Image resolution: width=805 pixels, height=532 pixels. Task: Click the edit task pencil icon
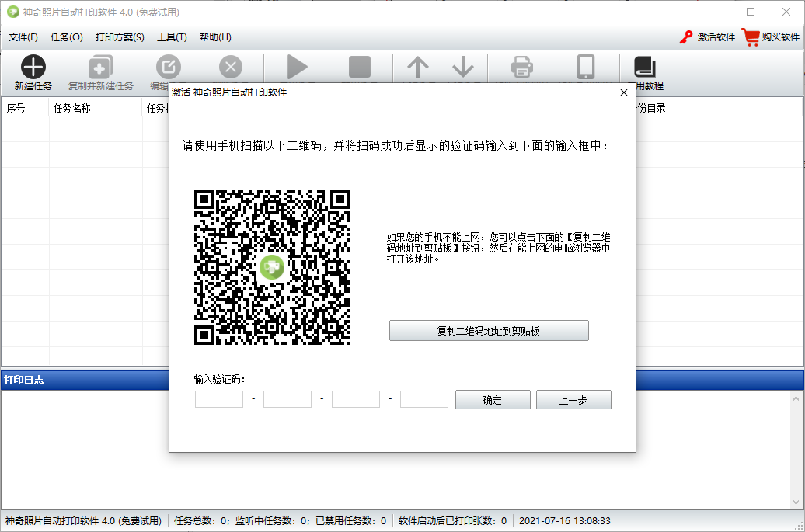(169, 67)
